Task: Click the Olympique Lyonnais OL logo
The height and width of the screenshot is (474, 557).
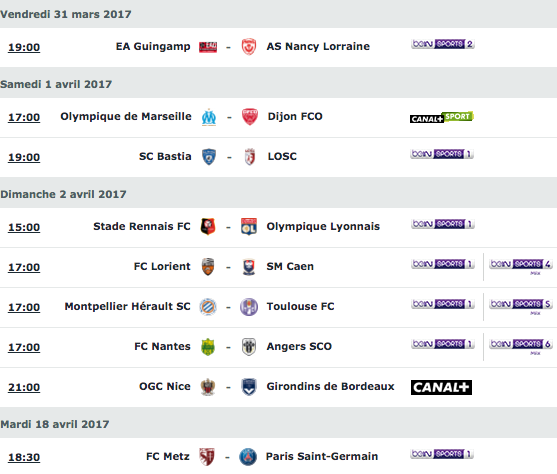Action: pyautogui.click(x=249, y=227)
